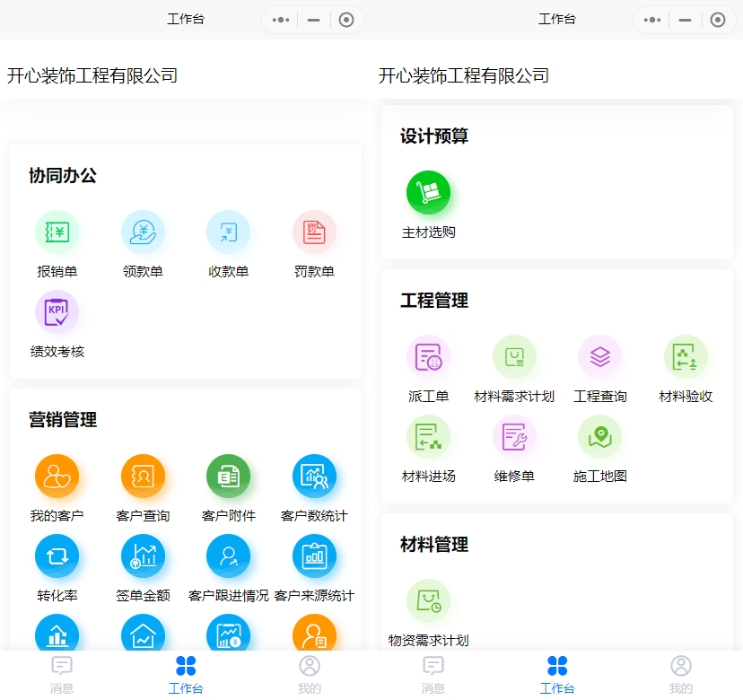This screenshot has height=700, width=743.
Task: Select 签单金额 in 营销管理
Action: click(143, 556)
